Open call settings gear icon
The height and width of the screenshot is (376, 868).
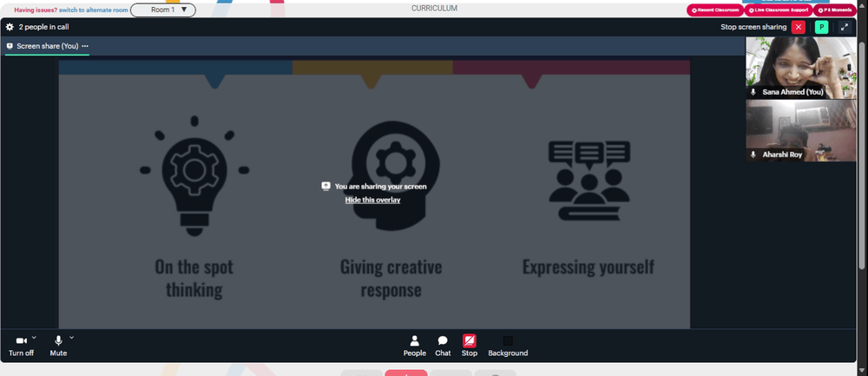click(10, 27)
